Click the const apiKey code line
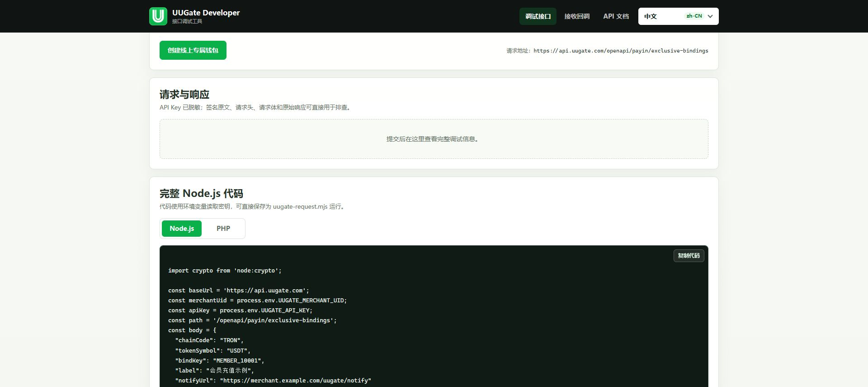The height and width of the screenshot is (387, 868). (240, 311)
